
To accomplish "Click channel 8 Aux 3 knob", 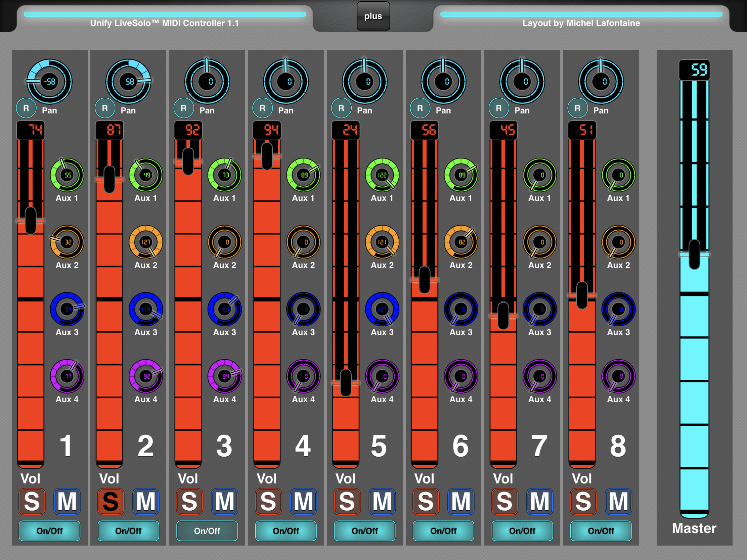I will pos(619,309).
